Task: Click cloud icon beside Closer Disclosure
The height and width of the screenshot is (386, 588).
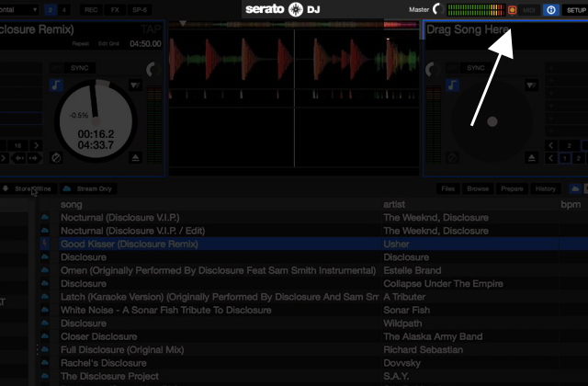Action: (x=45, y=336)
